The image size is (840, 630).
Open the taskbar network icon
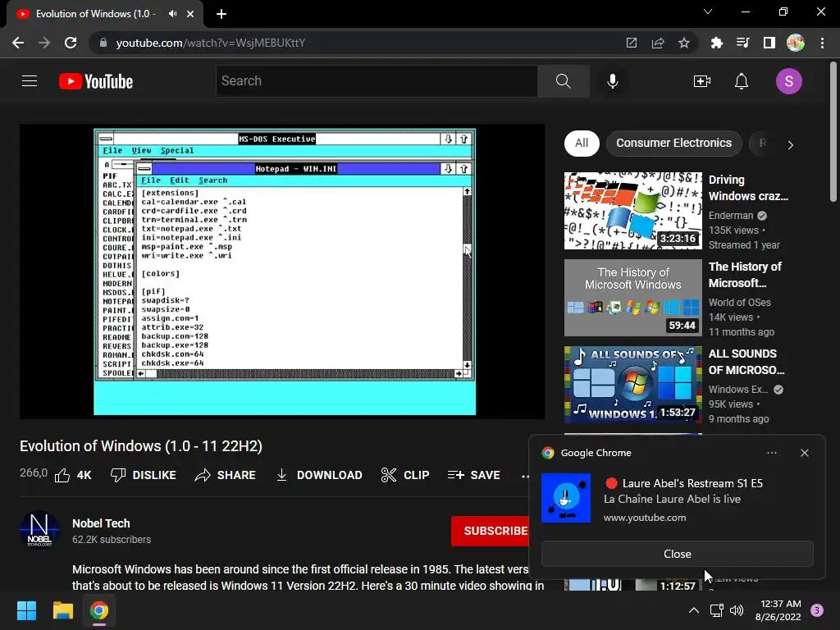tap(716, 610)
